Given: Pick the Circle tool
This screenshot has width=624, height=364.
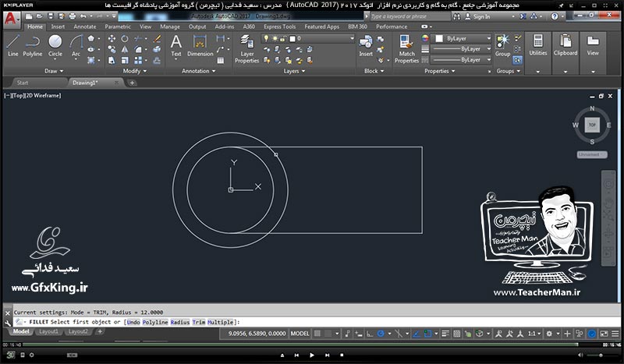Looking at the screenshot, I should click(x=55, y=45).
